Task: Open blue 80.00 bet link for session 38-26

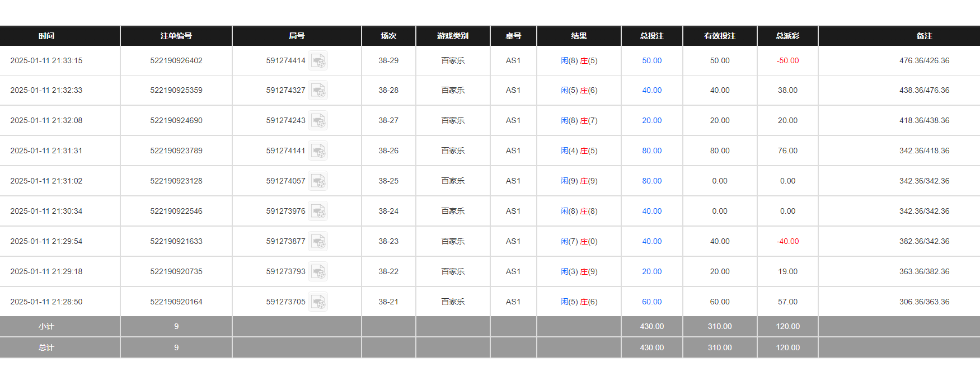Action: [651, 151]
